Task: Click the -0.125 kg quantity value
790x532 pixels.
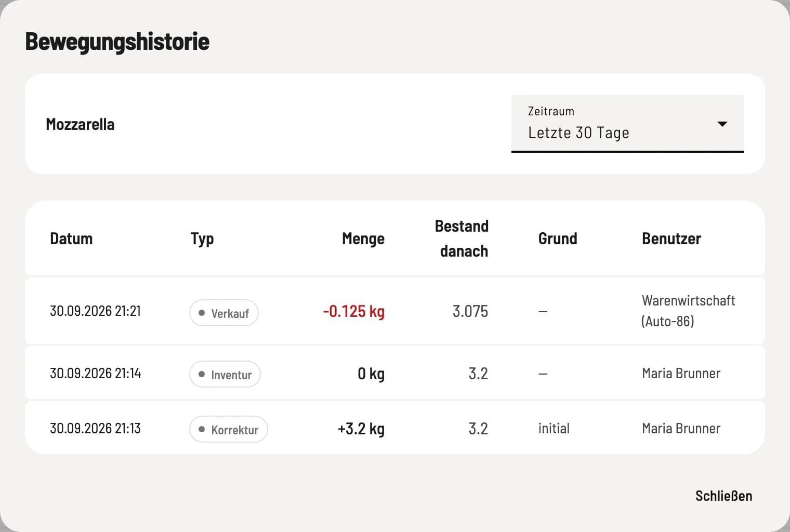Action: click(x=354, y=311)
